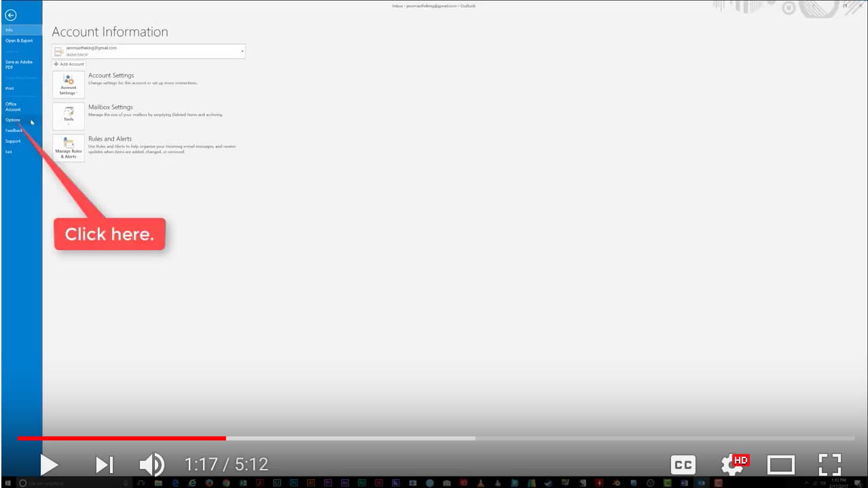Click Print in the left sidebar
868x488 pixels.
pyautogui.click(x=10, y=88)
